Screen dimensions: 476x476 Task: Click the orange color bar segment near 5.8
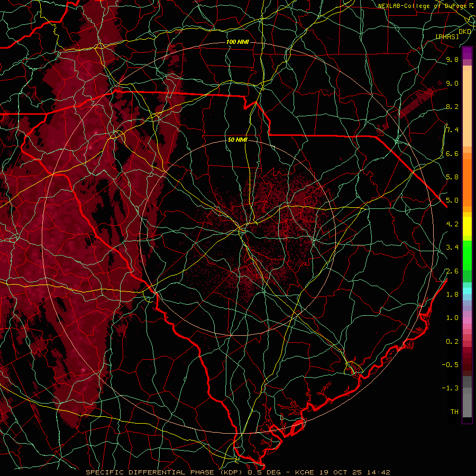(467, 182)
